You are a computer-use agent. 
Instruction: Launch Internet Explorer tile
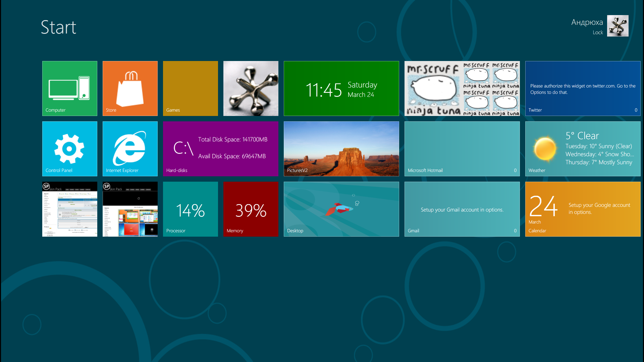(130, 148)
